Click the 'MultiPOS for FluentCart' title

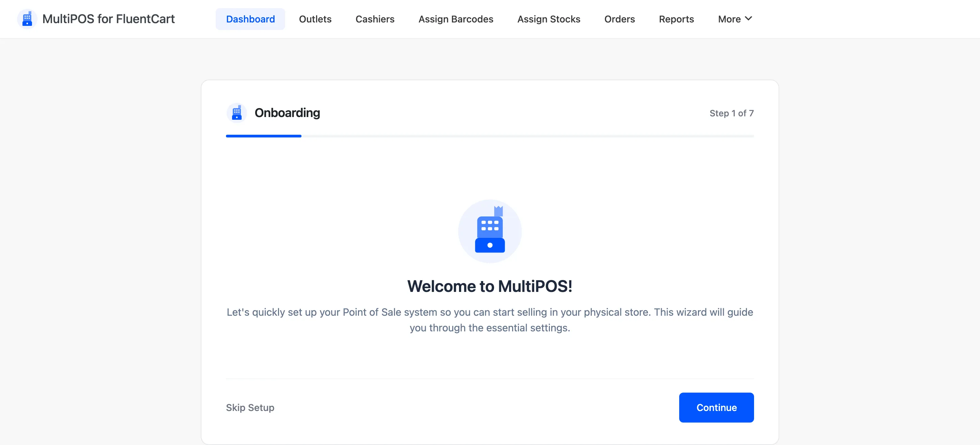(109, 19)
